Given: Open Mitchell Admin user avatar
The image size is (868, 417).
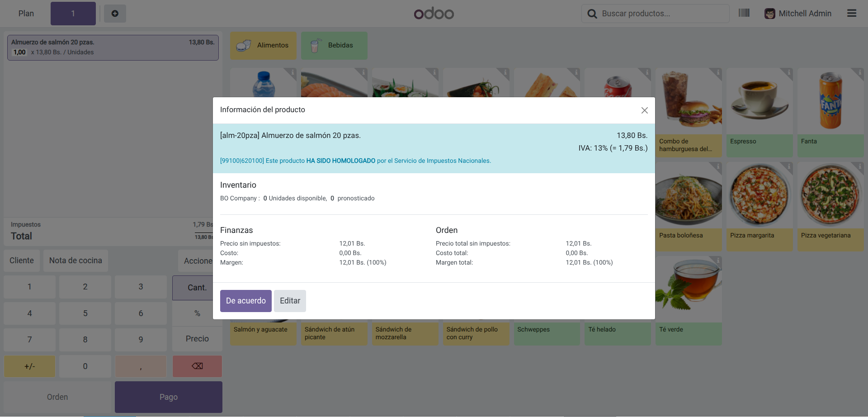Looking at the screenshot, I should [769, 14].
